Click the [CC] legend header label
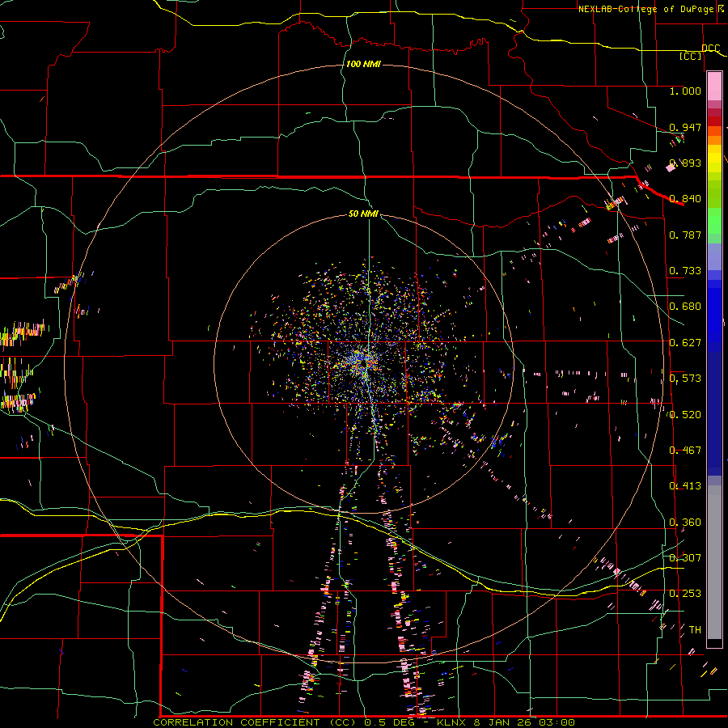 691,56
